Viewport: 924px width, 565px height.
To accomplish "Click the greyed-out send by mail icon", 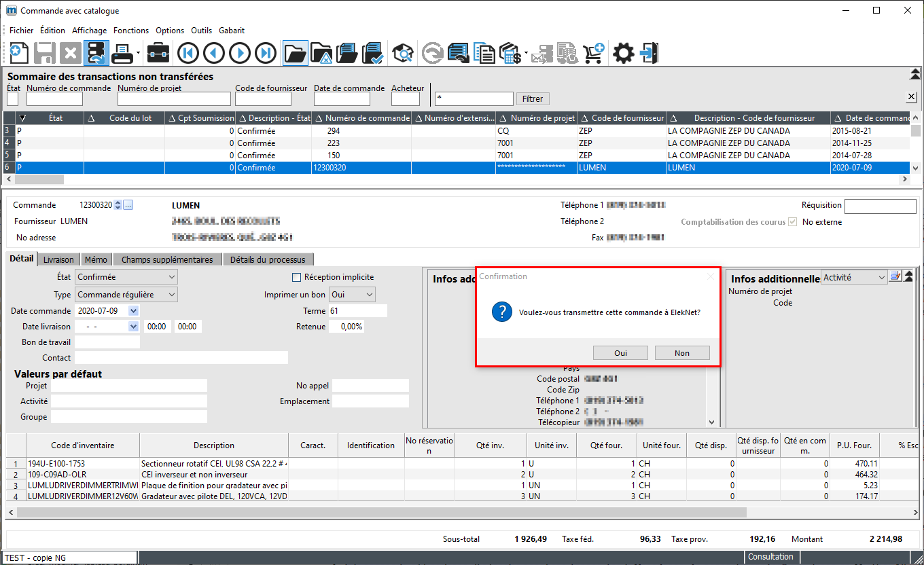I will click(543, 52).
